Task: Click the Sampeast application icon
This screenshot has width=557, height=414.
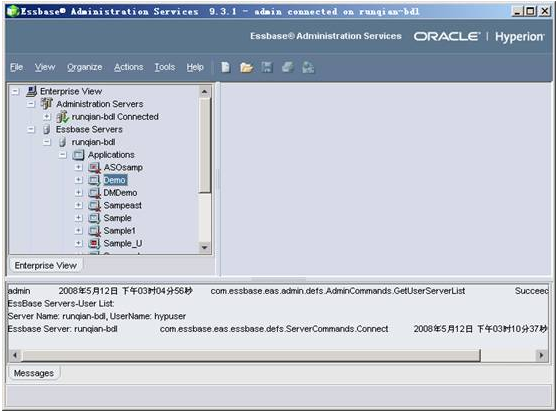Action: click(94, 205)
